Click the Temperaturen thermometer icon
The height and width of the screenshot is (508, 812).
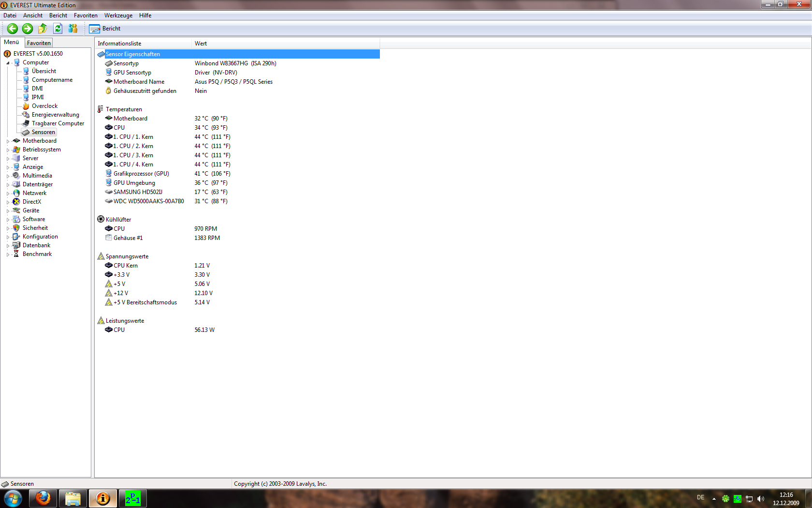tap(101, 109)
